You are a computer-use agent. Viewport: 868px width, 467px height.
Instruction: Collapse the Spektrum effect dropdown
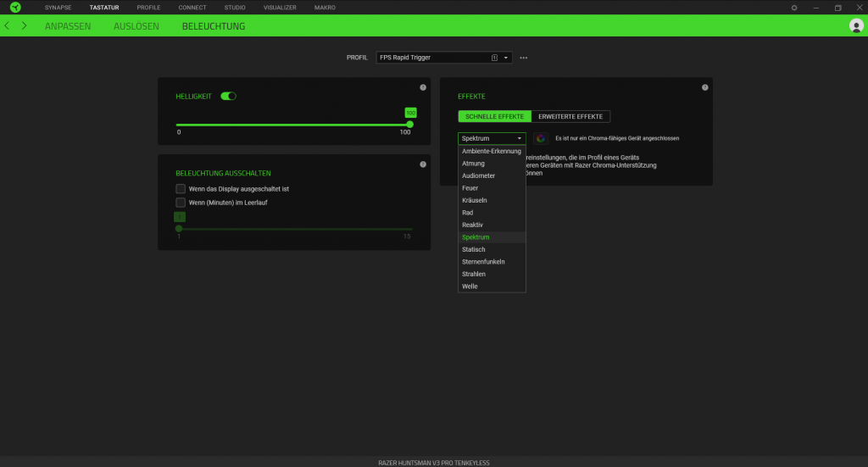(x=492, y=138)
